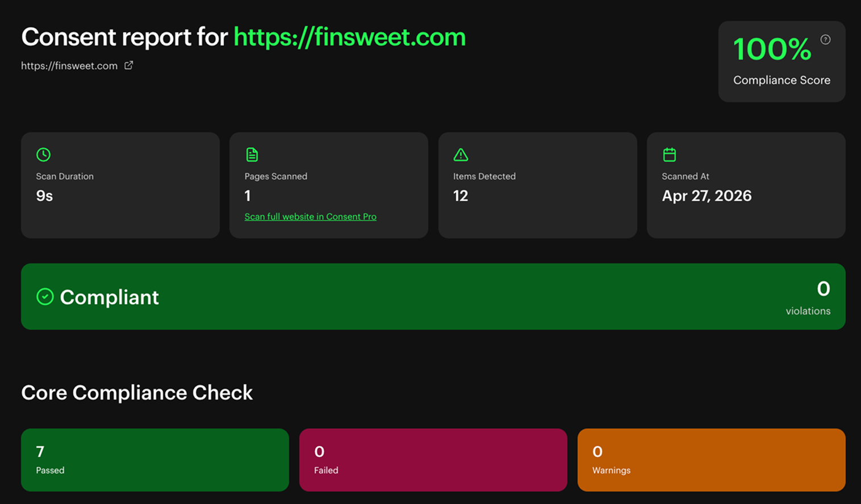
Task: Click the checkmark circle icon next to Compliant
Action: [45, 297]
